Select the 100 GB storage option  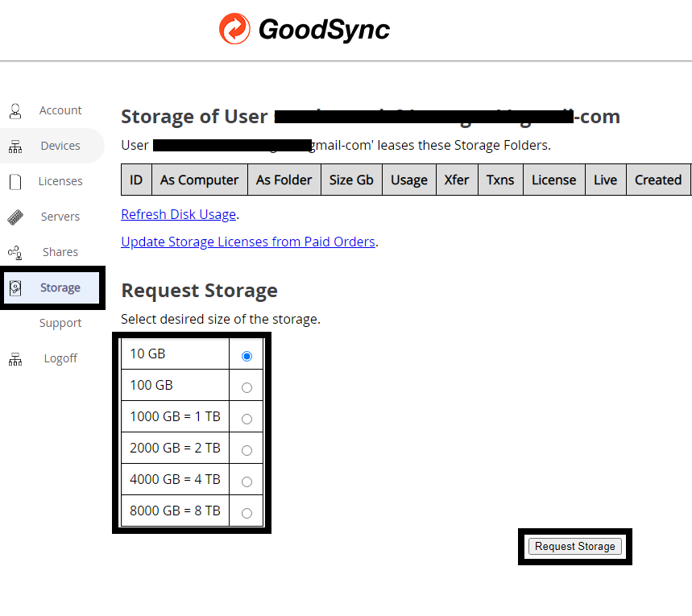click(247, 387)
